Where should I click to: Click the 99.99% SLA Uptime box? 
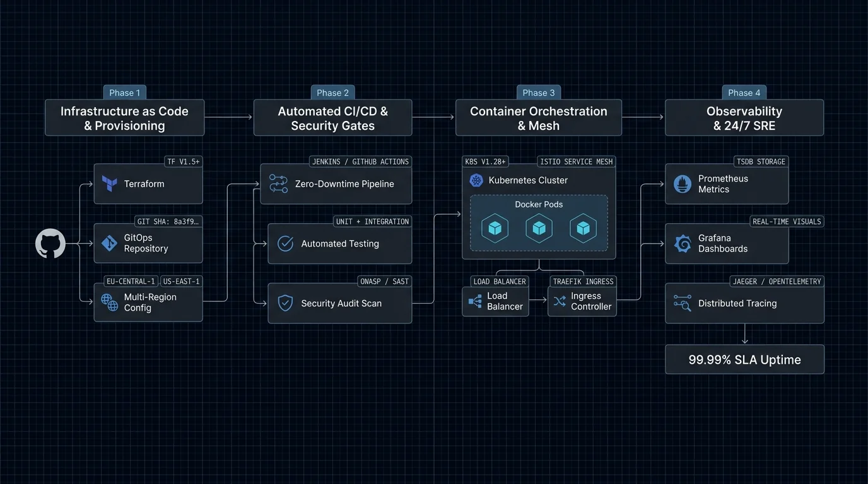coord(744,359)
